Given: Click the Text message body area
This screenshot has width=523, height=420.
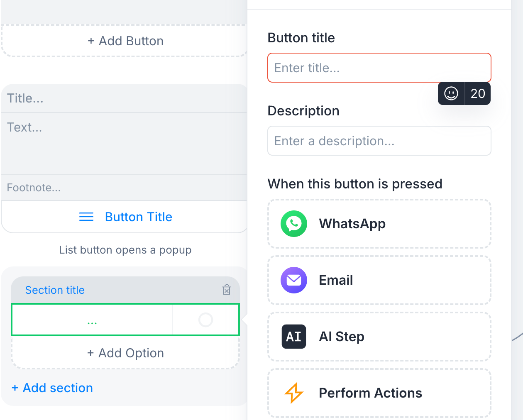Looking at the screenshot, I should pyautogui.click(x=125, y=144).
